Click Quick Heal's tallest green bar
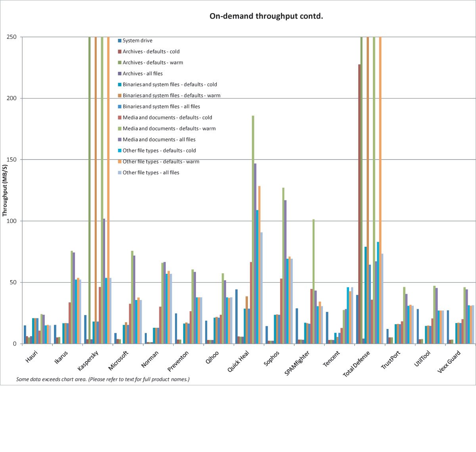476x452 pixels. (x=253, y=230)
